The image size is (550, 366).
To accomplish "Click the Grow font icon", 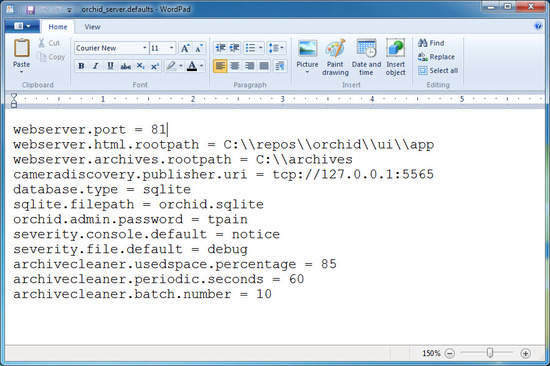I will click(185, 48).
